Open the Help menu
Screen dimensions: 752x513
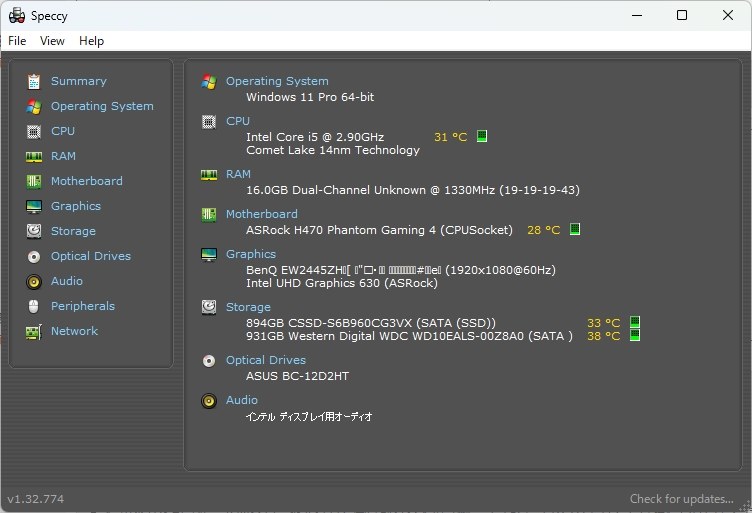[91, 41]
